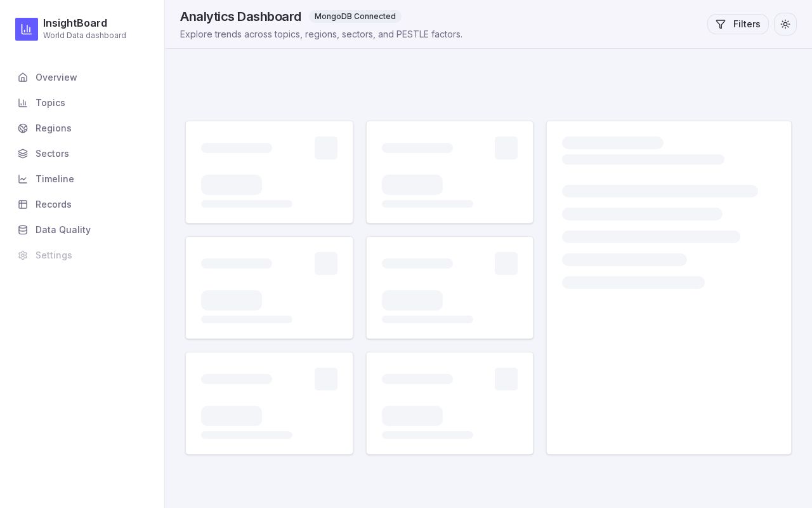This screenshot has height=508, width=812.
Task: Open Data Quality from the sidebar
Action: click(82, 230)
